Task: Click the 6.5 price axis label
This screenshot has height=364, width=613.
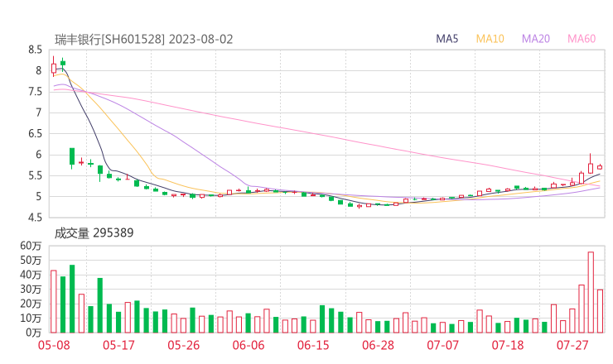Action: pyautogui.click(x=35, y=133)
